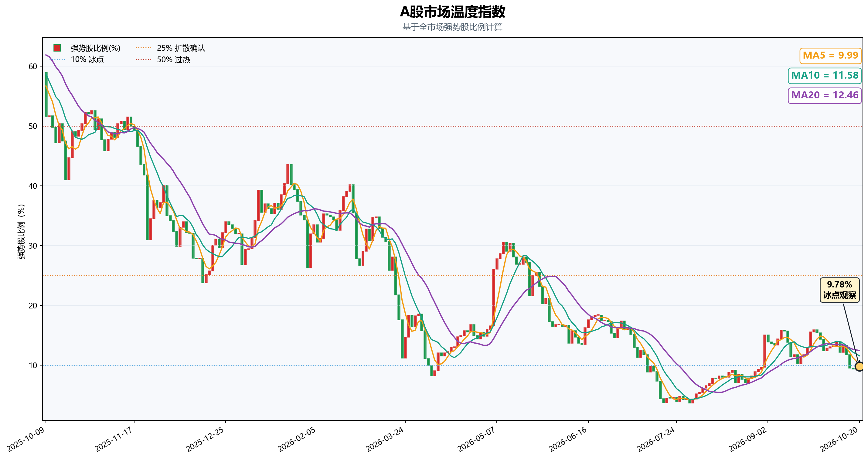
Task: Click the y-axis tick label 60
Action: 33,66
